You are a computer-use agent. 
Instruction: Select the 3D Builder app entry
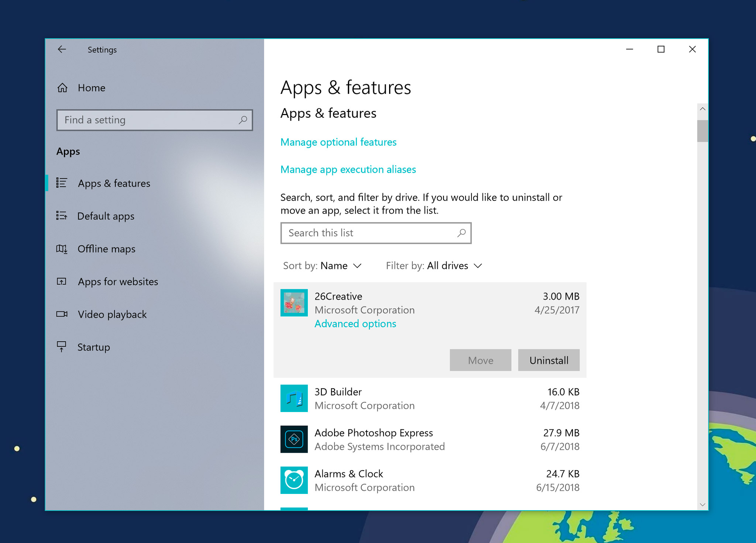[x=430, y=398]
